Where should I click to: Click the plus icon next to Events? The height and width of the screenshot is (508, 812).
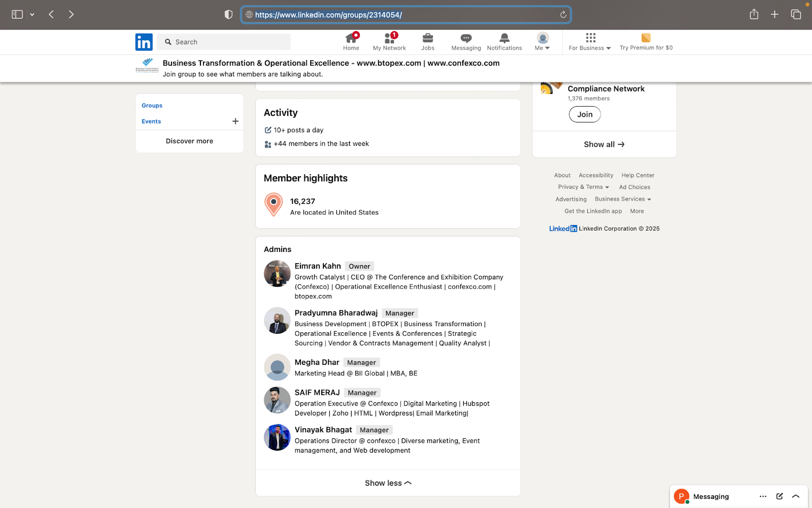[x=235, y=121]
